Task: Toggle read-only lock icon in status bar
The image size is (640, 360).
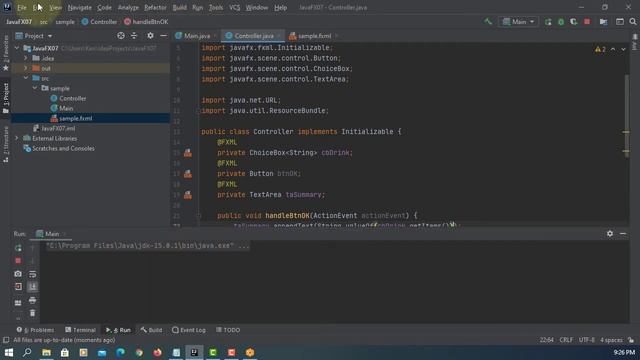Action: (x=631, y=340)
